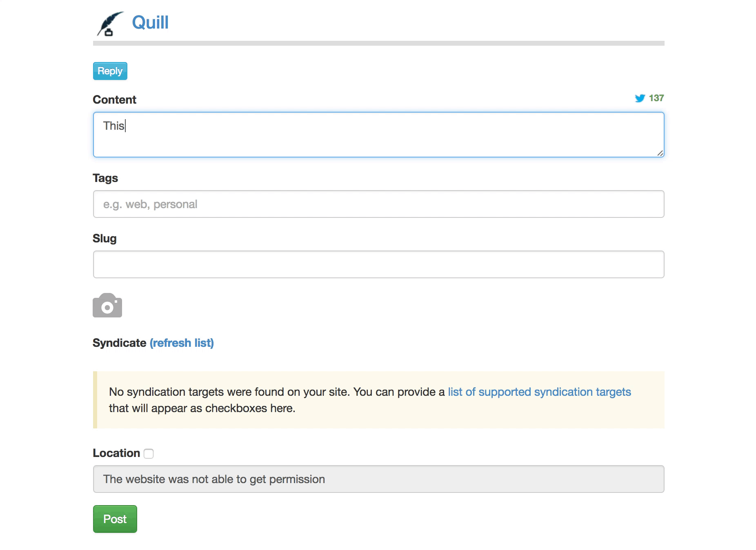This screenshot has width=756, height=550.
Task: Click the Content field label
Action: tap(114, 100)
